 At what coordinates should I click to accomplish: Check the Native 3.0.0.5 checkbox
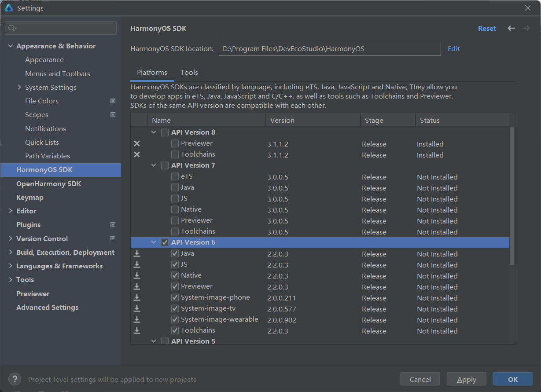coord(175,209)
